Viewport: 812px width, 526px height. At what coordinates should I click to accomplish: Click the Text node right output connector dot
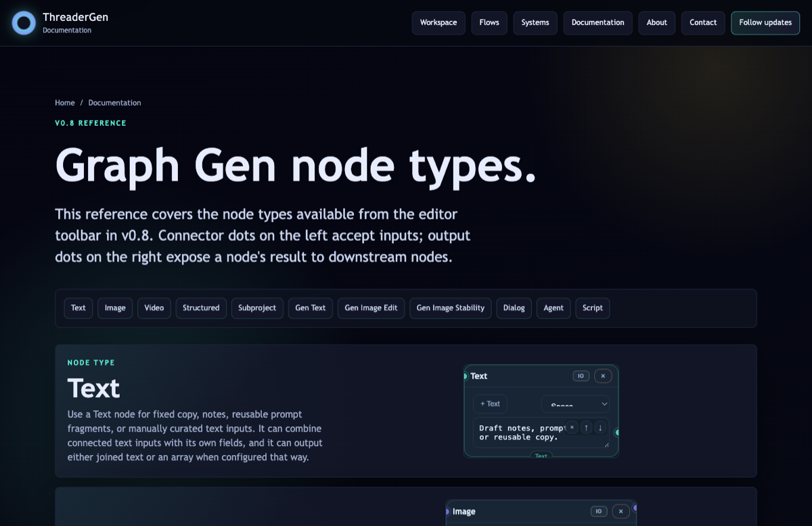pyautogui.click(x=617, y=433)
